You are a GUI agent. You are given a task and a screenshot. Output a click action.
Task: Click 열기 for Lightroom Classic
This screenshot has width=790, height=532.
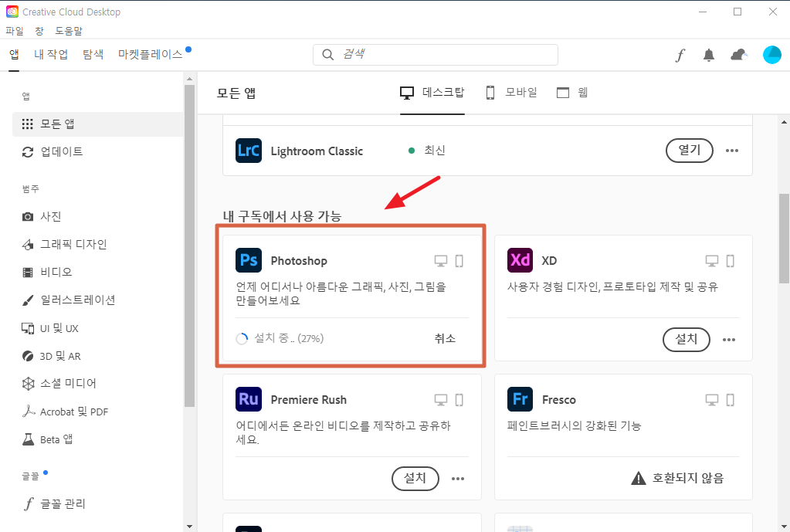pos(690,151)
